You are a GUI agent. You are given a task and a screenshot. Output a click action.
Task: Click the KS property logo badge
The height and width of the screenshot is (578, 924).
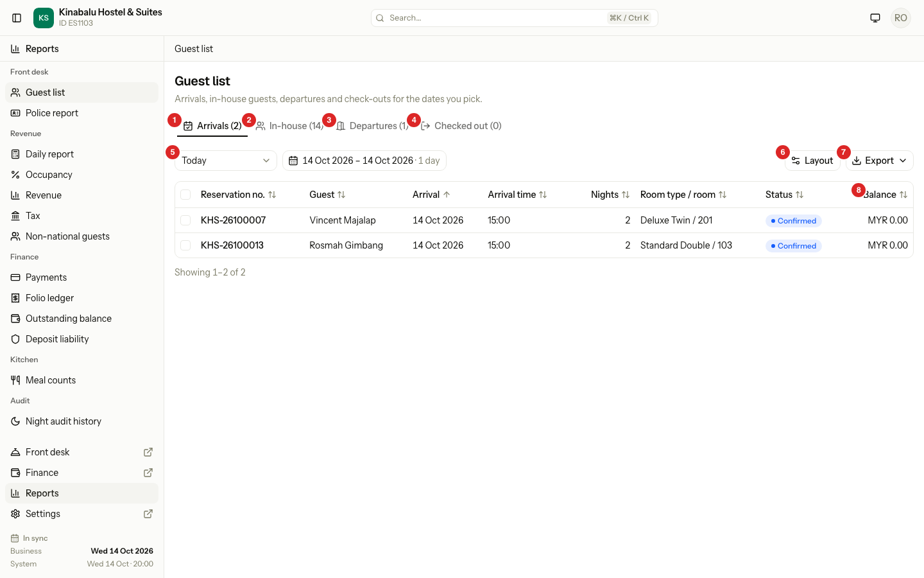coord(44,18)
